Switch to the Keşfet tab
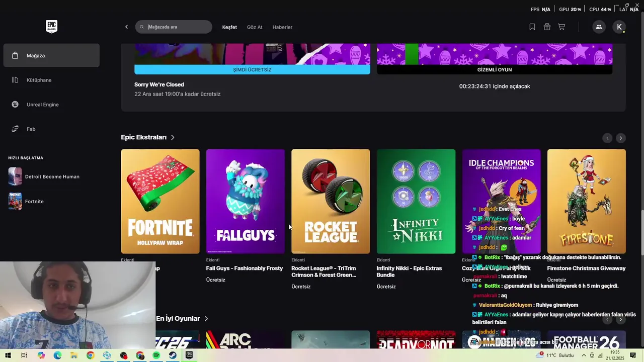The width and height of the screenshot is (644, 362). (229, 27)
